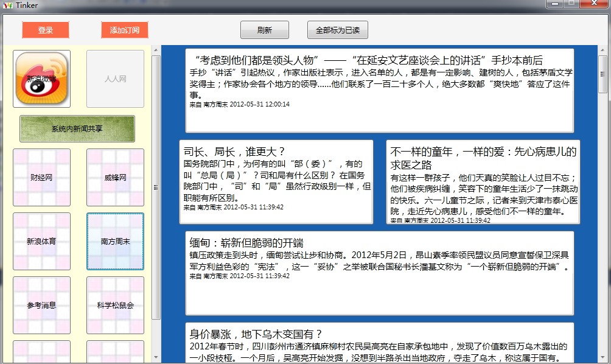Click the article list scrollbar up arrow

point(602,49)
